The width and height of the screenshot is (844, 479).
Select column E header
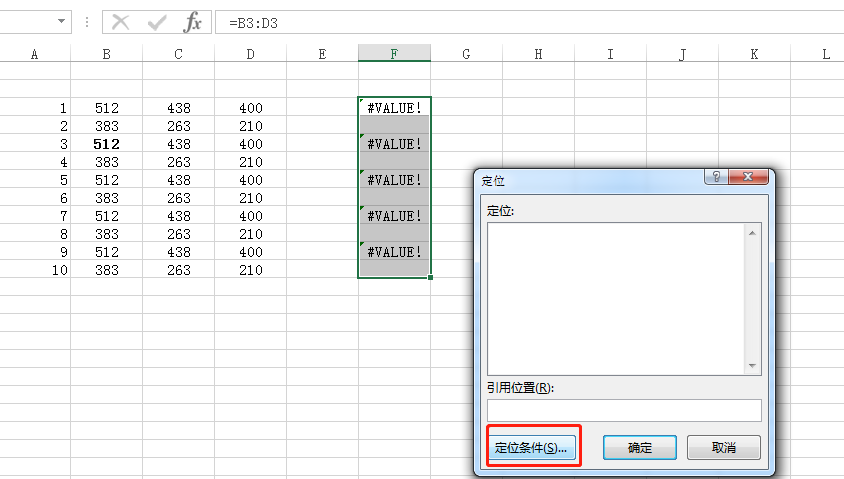[x=322, y=54]
